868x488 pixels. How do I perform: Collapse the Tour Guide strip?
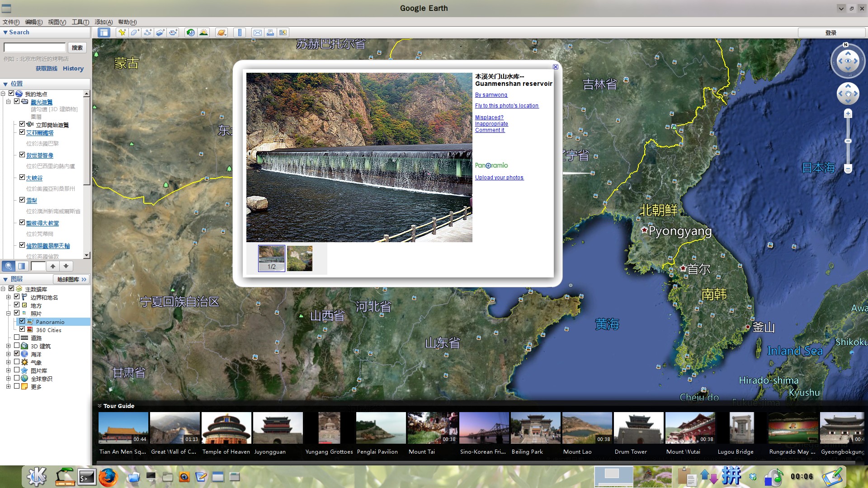pyautogui.click(x=99, y=406)
